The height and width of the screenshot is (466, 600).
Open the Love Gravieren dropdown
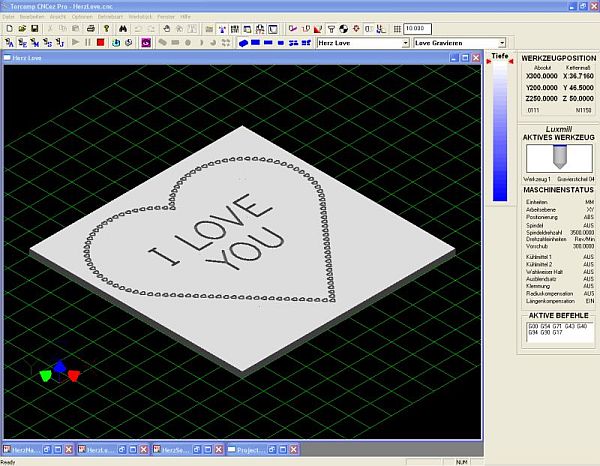(x=501, y=43)
